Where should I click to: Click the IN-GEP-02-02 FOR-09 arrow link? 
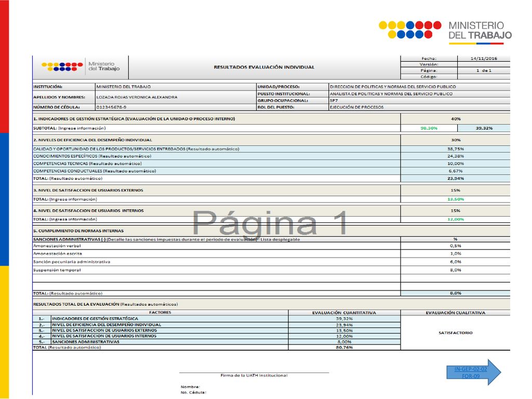tap(474, 372)
